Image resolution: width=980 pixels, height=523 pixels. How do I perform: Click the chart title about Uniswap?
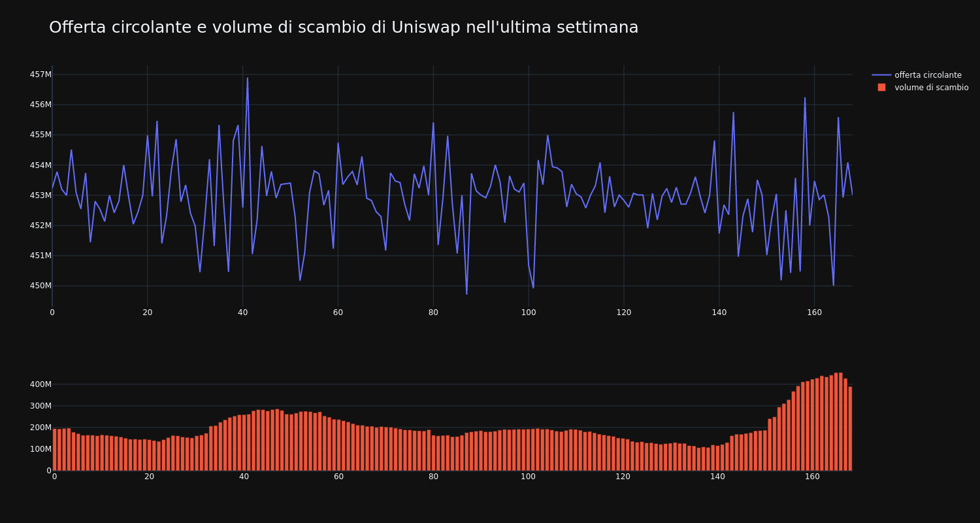tap(344, 27)
